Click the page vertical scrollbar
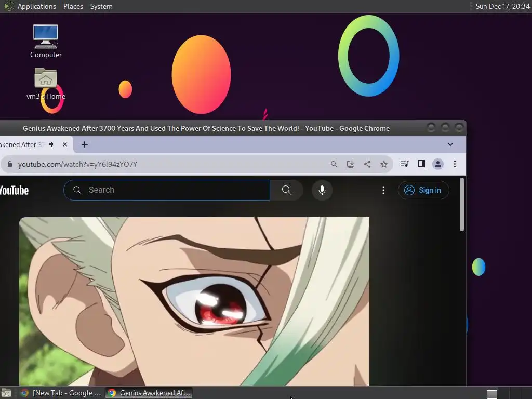Screen dimensions: 532x399 461,205
